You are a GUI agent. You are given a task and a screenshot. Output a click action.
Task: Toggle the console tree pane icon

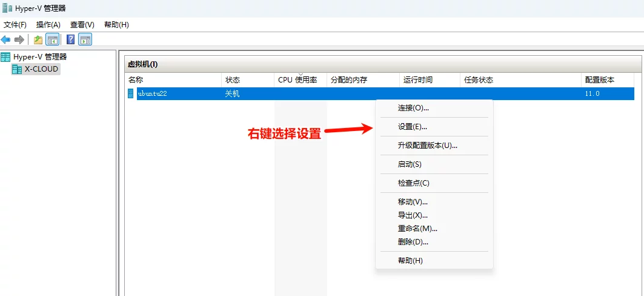click(52, 40)
